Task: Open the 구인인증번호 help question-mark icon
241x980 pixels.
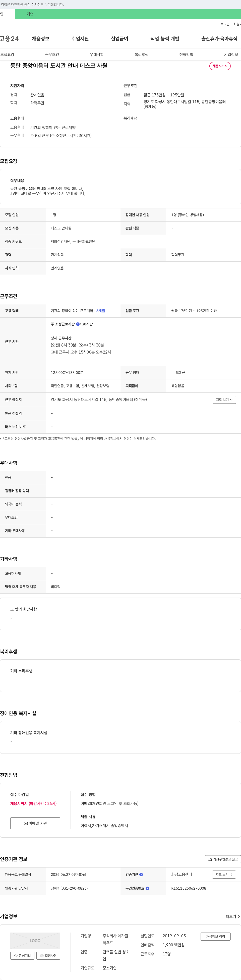Action: (x=147, y=888)
